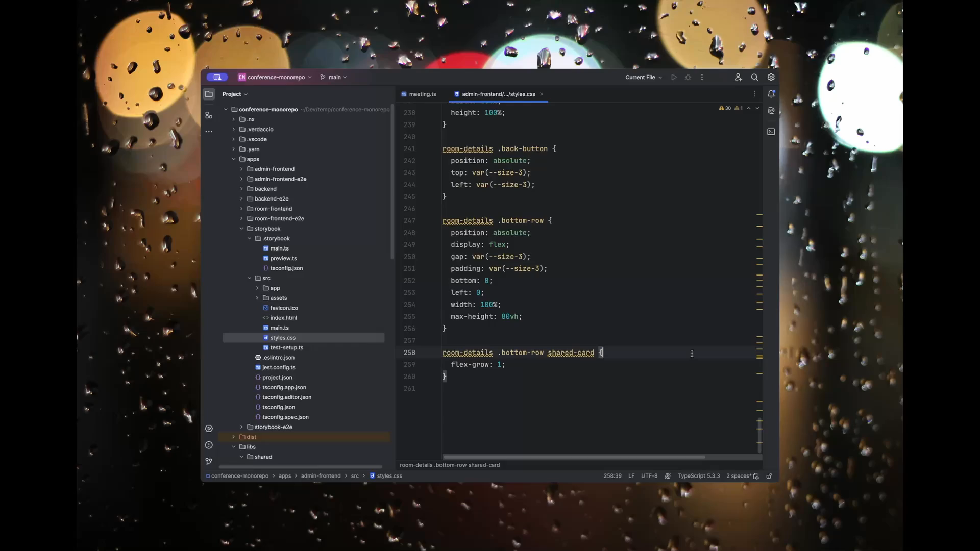Click the 2 spaces indent widget
Screen dimensions: 980x551
click(739, 476)
